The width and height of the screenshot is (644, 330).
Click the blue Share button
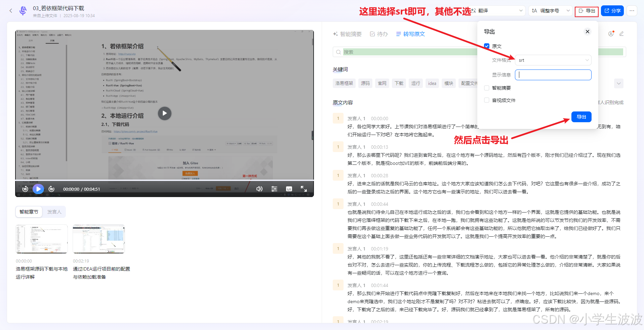pos(612,11)
